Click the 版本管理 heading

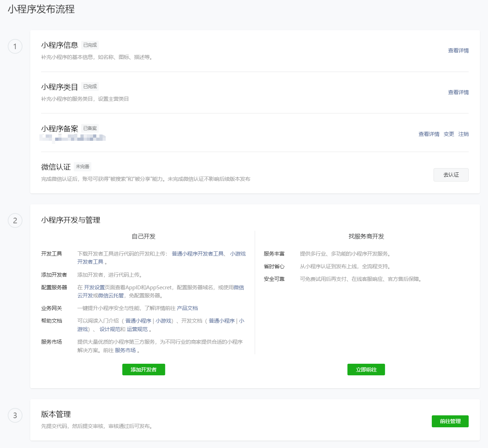pos(56,414)
